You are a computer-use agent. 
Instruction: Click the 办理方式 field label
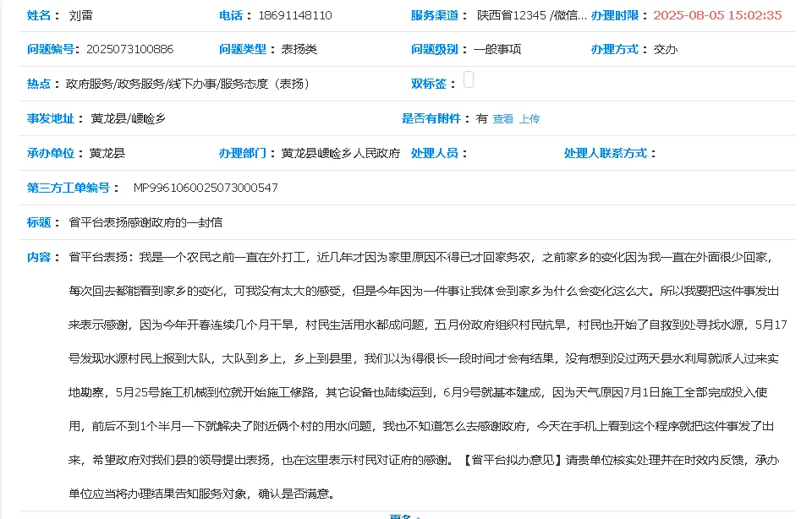(x=615, y=49)
